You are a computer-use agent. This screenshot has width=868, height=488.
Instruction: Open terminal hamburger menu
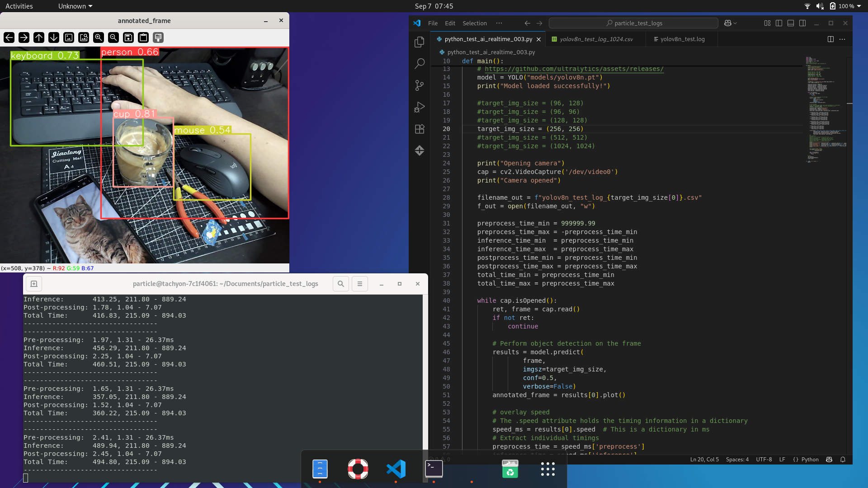point(360,284)
